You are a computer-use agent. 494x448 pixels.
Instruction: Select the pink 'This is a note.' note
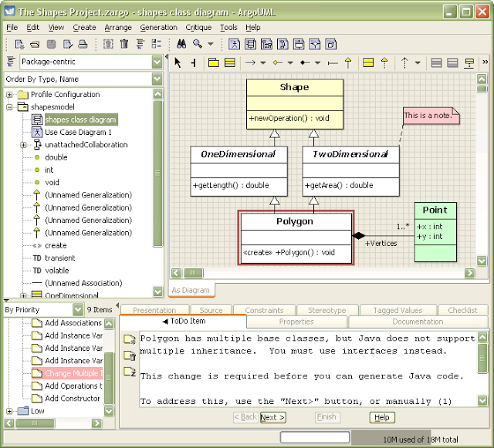[431, 116]
